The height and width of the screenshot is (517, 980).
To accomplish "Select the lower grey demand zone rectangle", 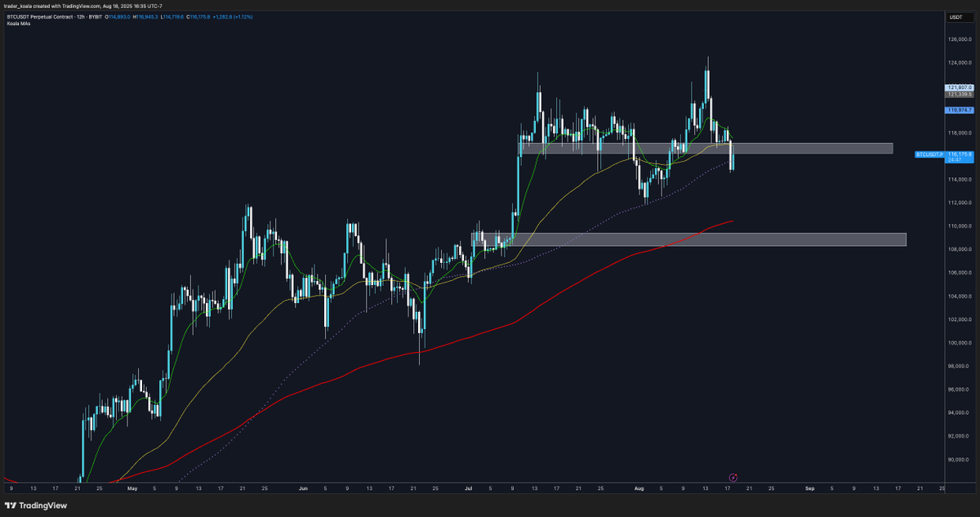I will pyautogui.click(x=689, y=239).
